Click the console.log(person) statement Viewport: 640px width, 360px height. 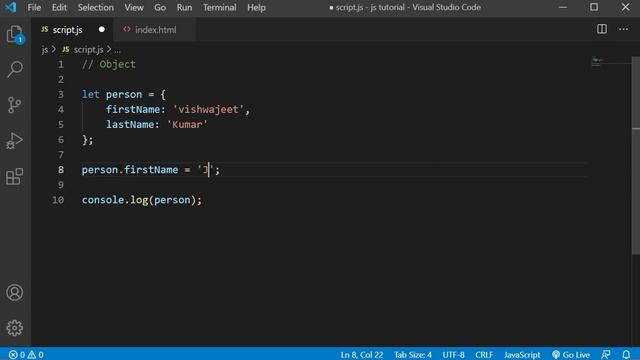coord(142,200)
